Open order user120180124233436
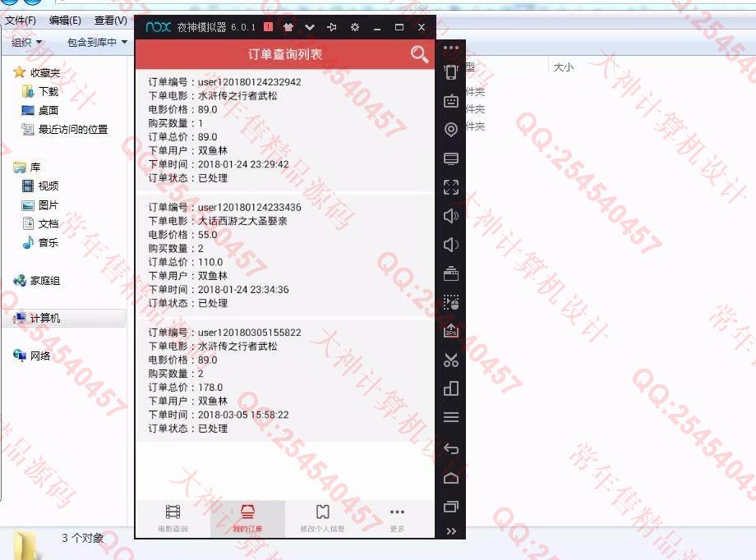The height and width of the screenshot is (560, 756). click(284, 255)
